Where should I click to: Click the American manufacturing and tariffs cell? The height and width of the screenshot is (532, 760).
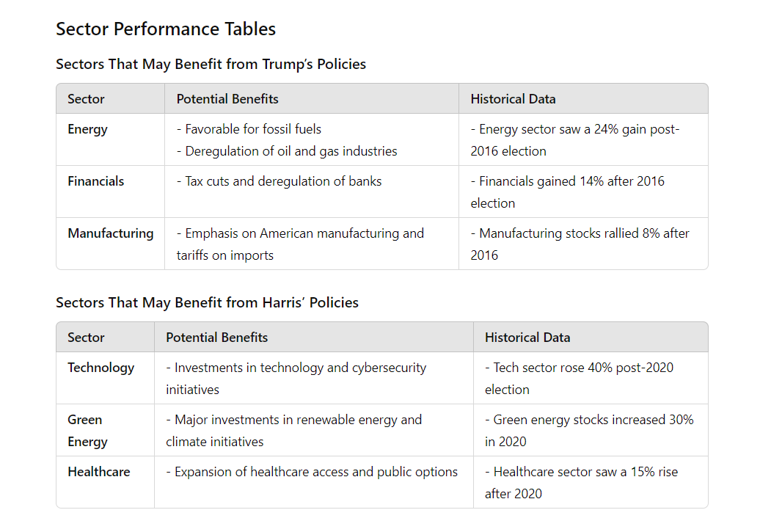click(x=300, y=244)
